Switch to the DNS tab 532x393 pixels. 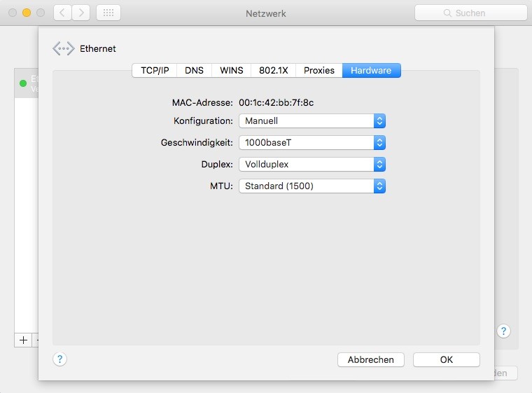point(194,70)
